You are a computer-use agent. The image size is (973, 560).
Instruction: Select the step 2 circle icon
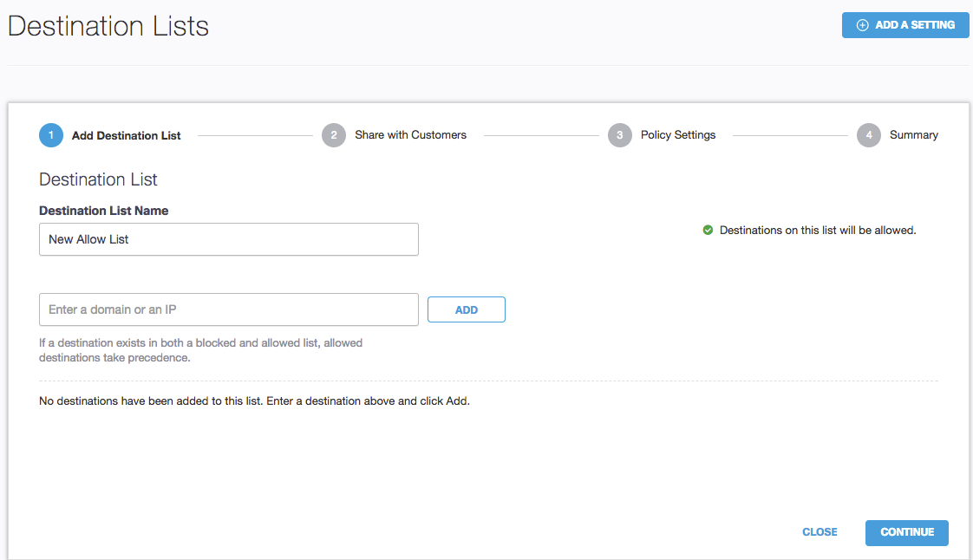(334, 135)
